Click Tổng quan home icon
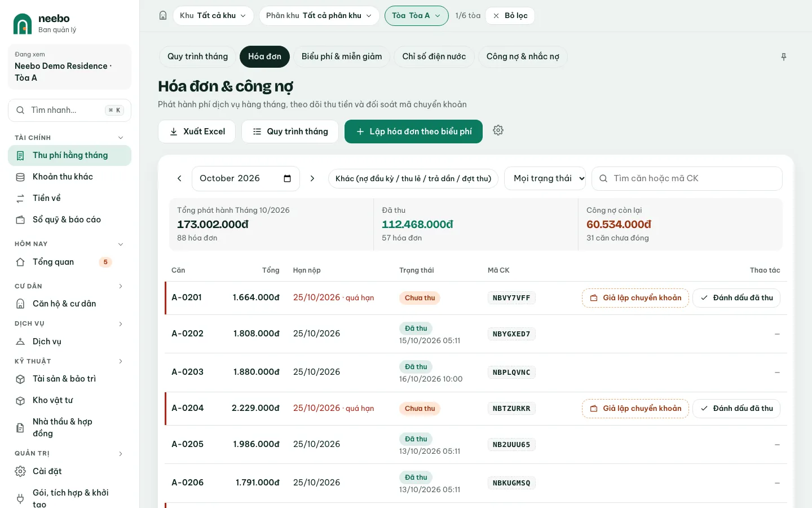This screenshot has height=508, width=812. click(20, 262)
